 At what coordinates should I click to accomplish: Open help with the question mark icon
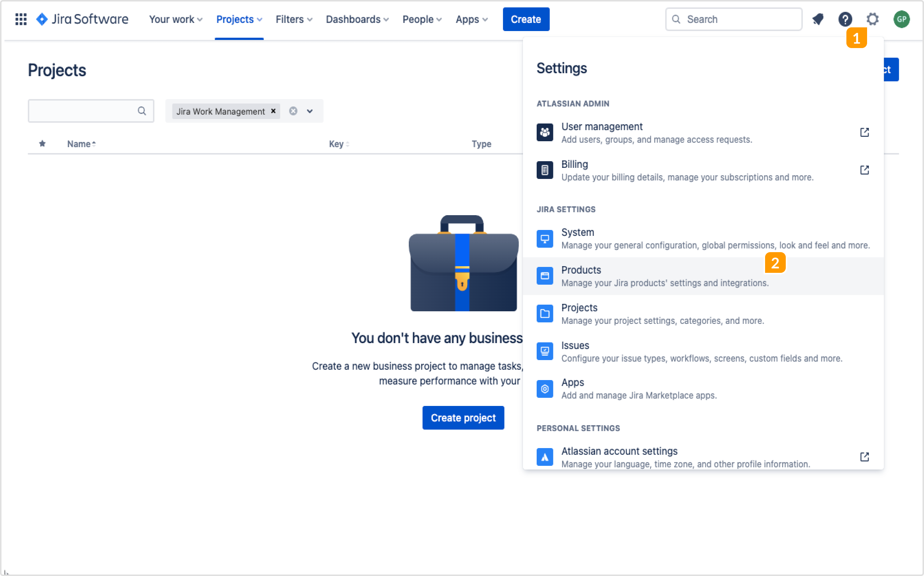[845, 19]
